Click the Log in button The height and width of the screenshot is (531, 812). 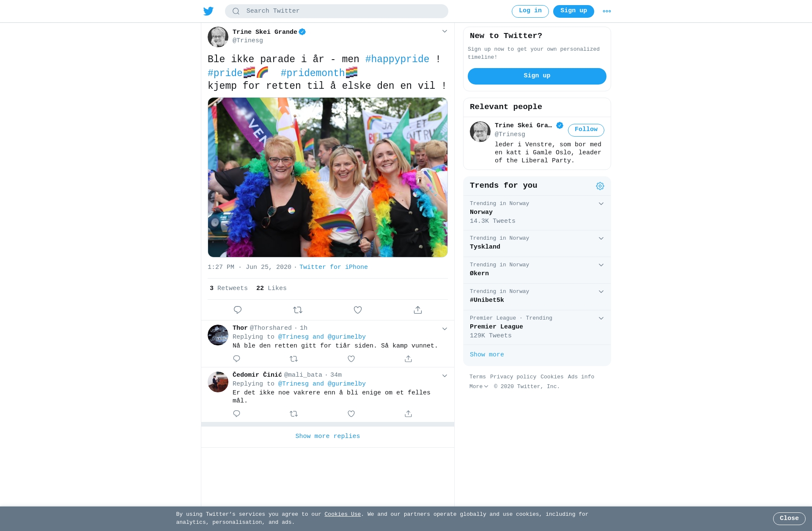coord(530,11)
